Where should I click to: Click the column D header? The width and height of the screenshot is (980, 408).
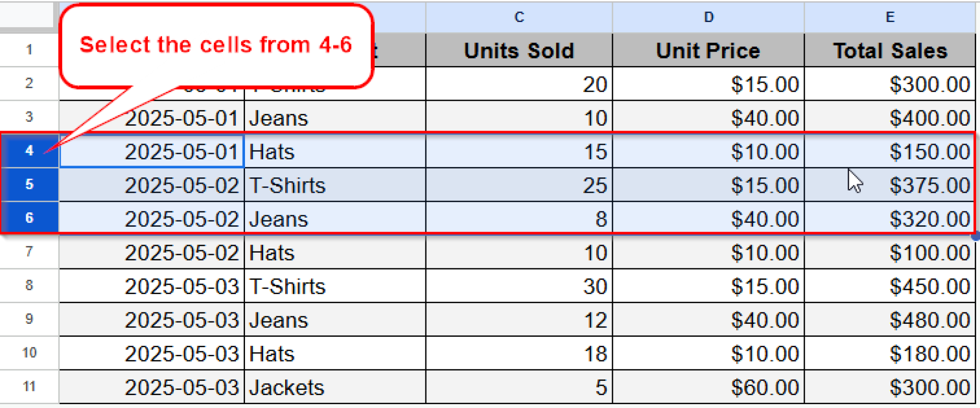click(708, 17)
